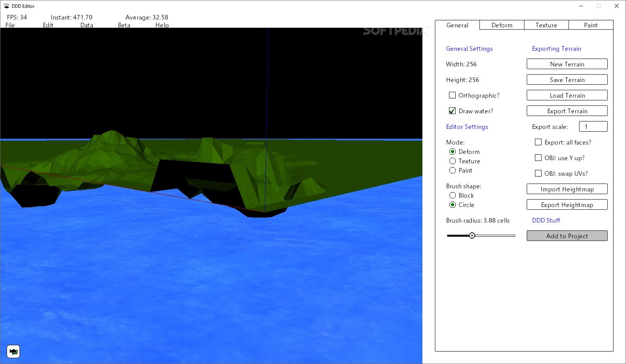Click the camera icon in viewport corner
Screen dimensions: 626x364
coord(13,352)
